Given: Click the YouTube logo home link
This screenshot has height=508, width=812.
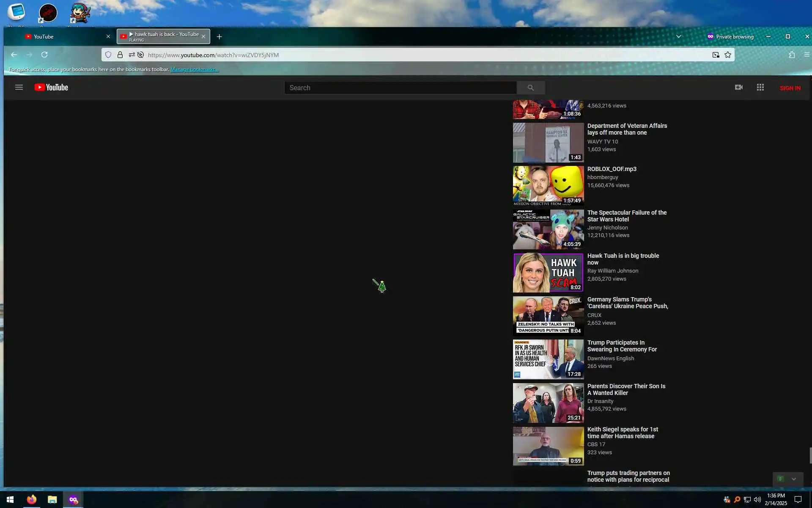Looking at the screenshot, I should 51,88.
